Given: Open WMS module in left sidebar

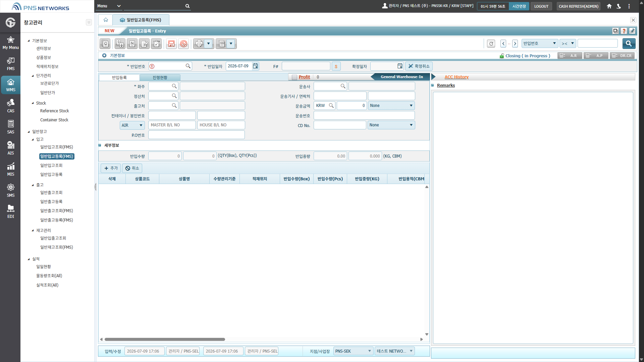Looking at the screenshot, I should 10,85.
